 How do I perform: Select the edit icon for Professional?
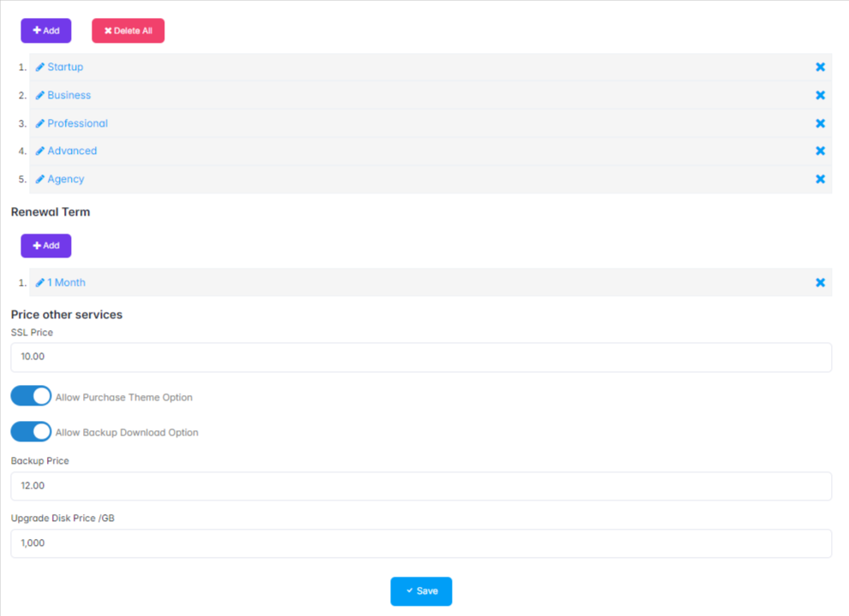(x=39, y=123)
